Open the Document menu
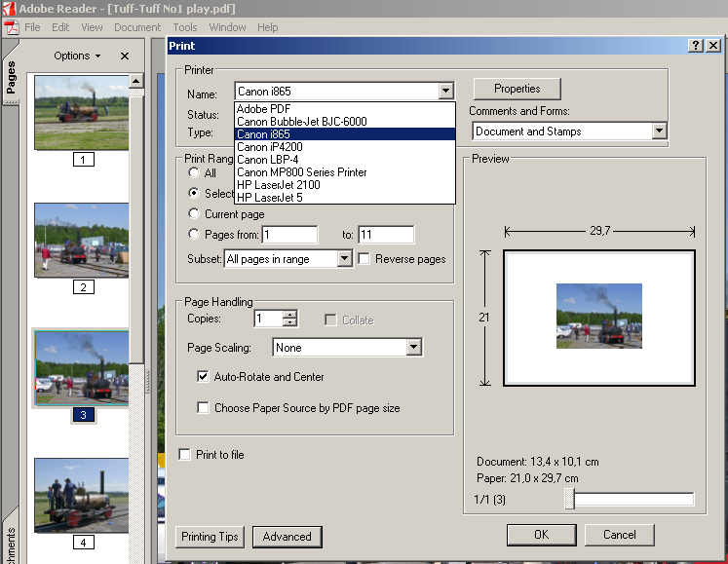 coord(137,27)
